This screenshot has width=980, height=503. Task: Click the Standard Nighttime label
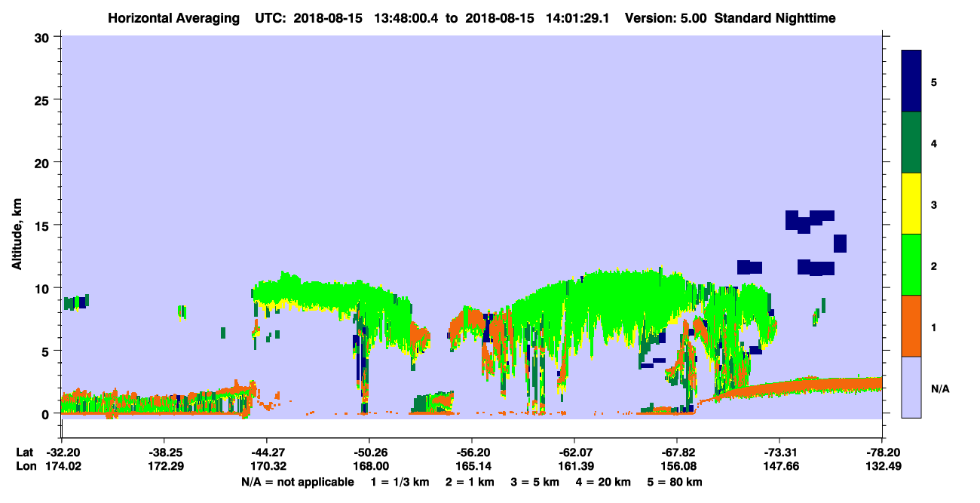tap(774, 17)
